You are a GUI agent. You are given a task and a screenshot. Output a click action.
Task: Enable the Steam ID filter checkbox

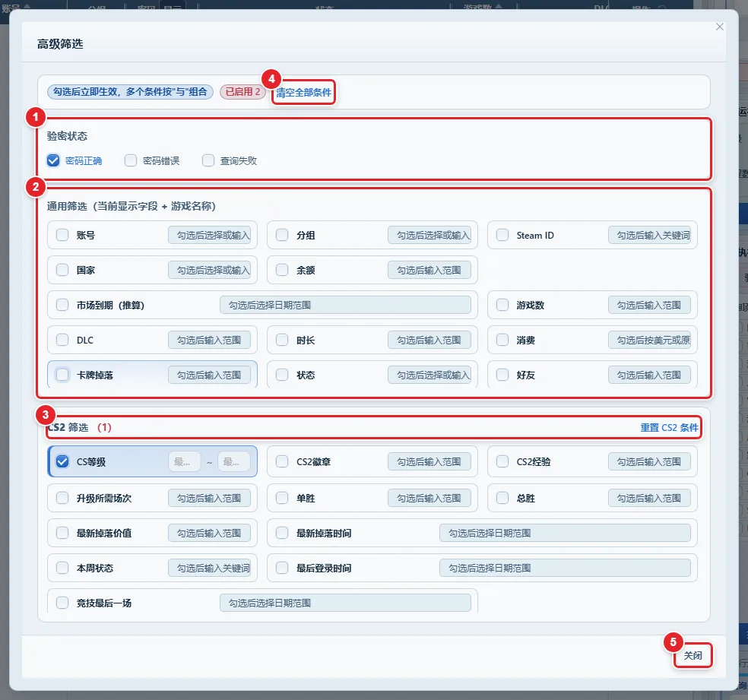[x=502, y=235]
